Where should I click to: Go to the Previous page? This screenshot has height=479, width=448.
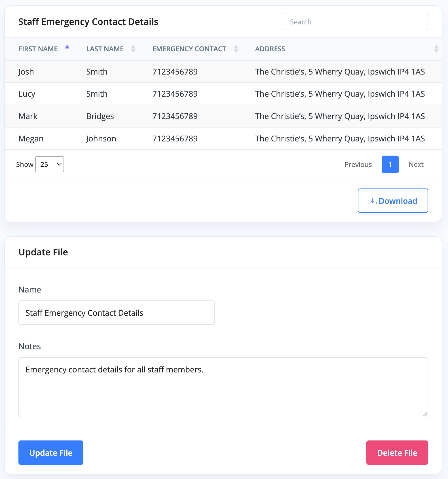(x=358, y=164)
